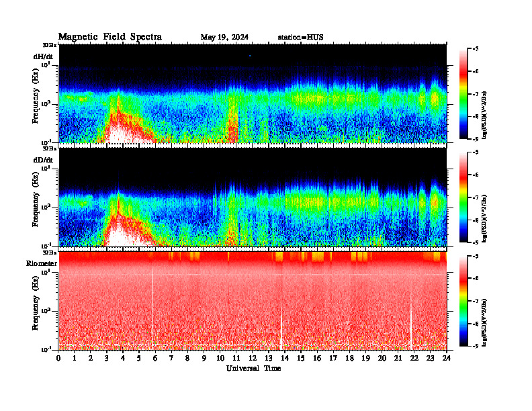The height and width of the screenshot is (411, 532).
Task: Click the PSD units label beside the dD/dt color bar
Action: point(484,218)
